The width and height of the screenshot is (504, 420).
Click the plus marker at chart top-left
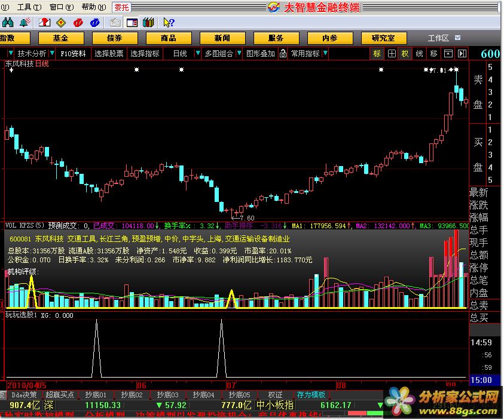11,70
